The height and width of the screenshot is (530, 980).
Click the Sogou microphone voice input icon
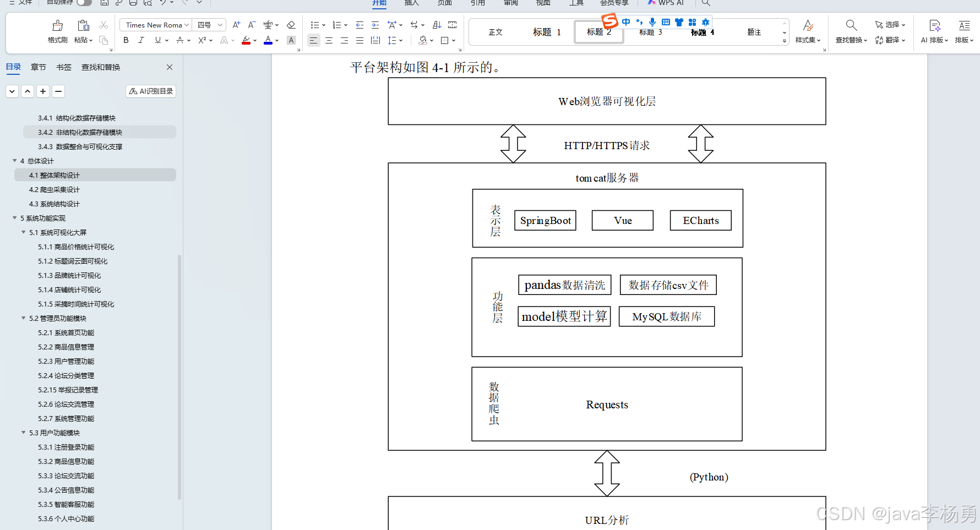coord(652,22)
